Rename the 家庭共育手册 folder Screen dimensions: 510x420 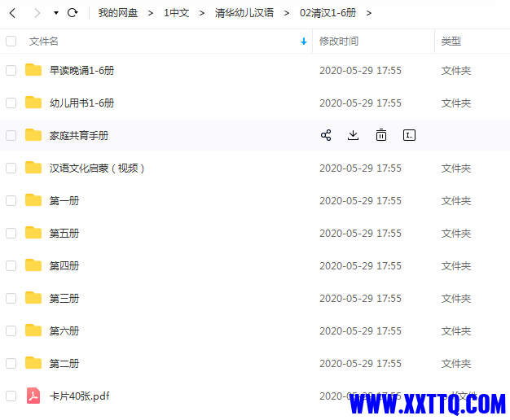coord(409,135)
